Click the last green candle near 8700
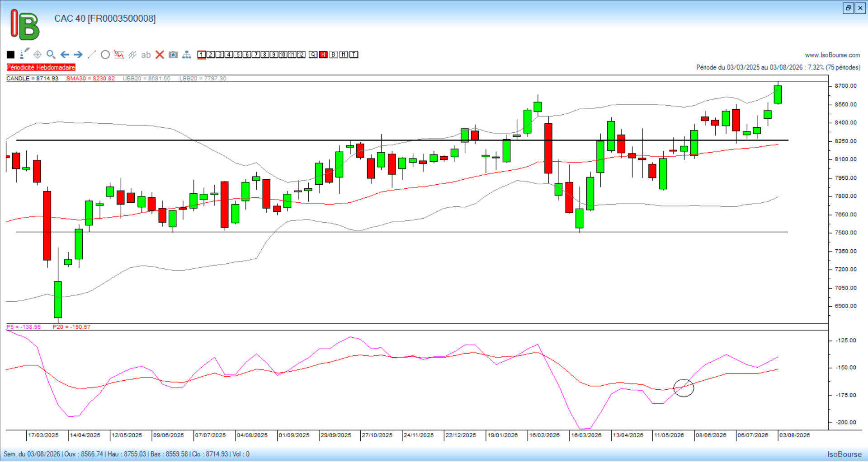This screenshot has height=462, width=868. click(x=778, y=94)
